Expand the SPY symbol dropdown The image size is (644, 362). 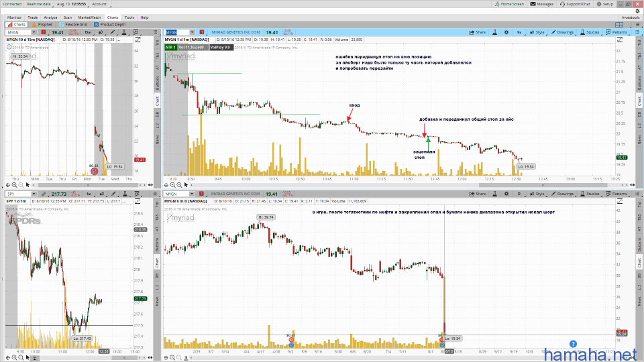tap(34, 194)
